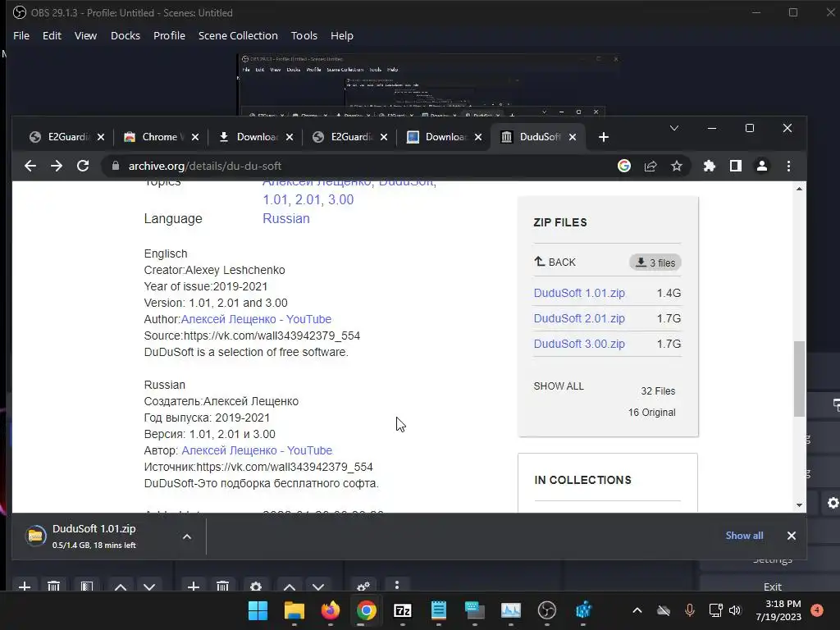Expand options for downloading DuduSoft 1.01.zip
The height and width of the screenshot is (630, 840).
pos(187,536)
